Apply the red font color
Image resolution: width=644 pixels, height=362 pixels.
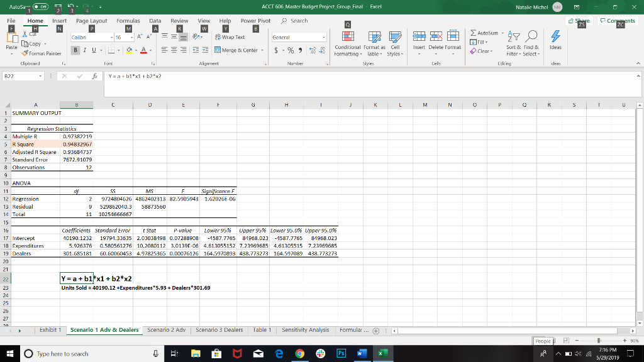143,50
